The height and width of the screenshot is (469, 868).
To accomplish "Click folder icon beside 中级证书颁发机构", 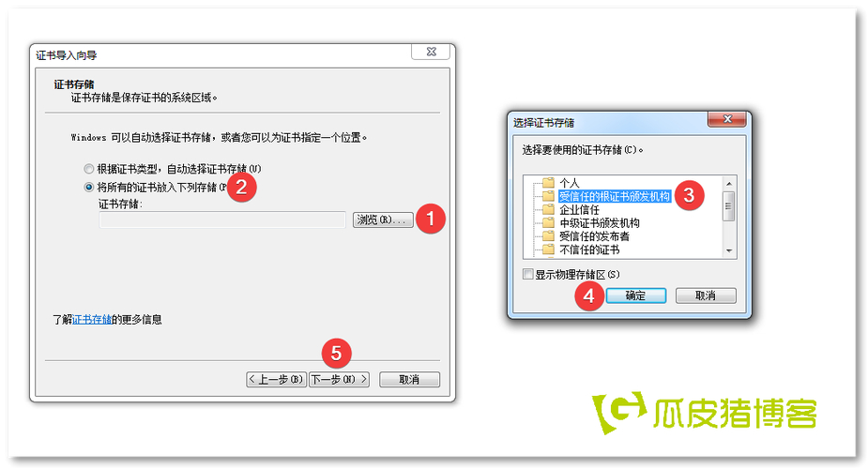I will click(x=548, y=222).
